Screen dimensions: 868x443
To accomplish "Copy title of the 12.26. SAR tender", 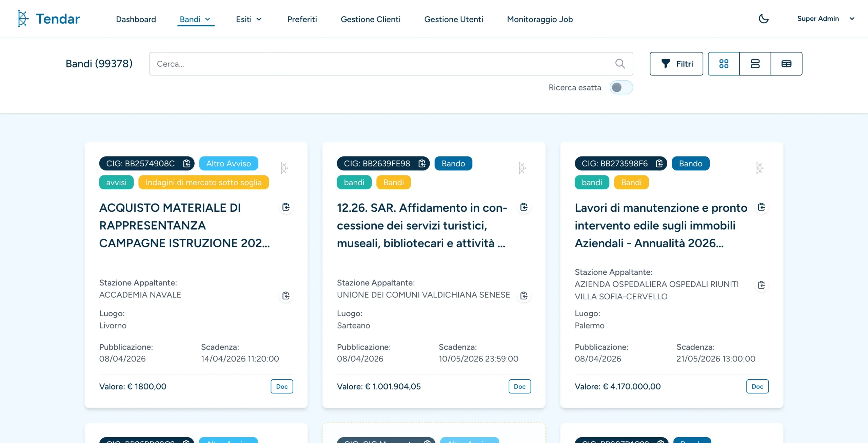I will (524, 207).
